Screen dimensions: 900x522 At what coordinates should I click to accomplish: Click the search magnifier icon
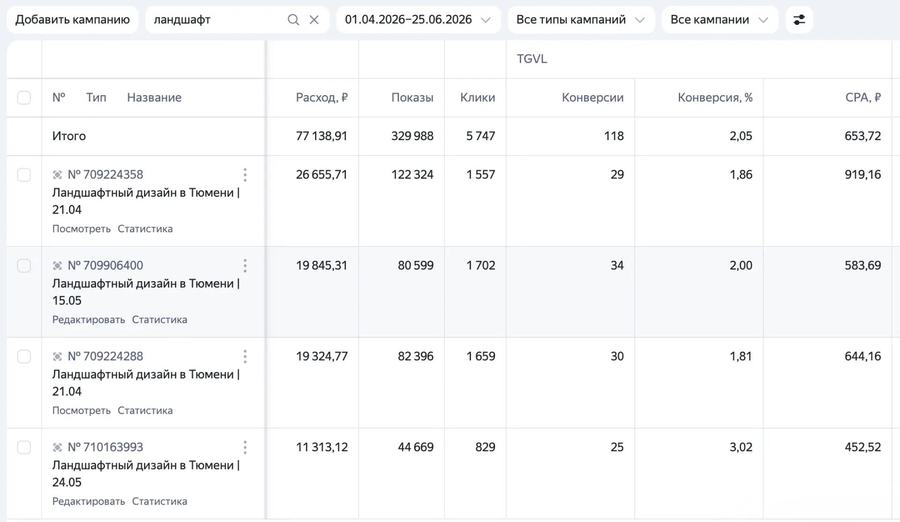(x=293, y=20)
